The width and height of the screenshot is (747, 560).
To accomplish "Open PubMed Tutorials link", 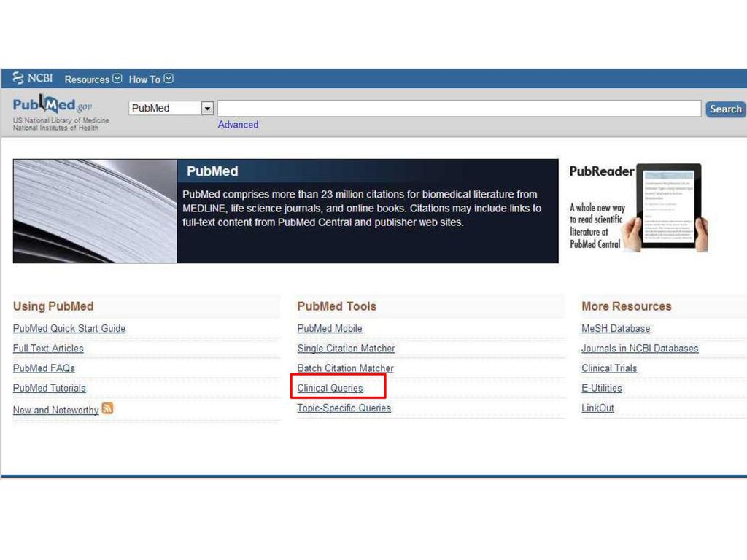I will click(x=49, y=389).
